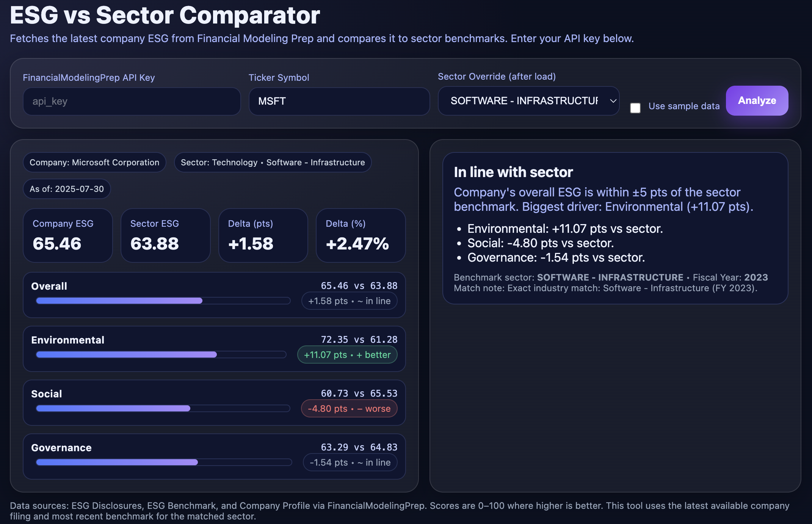Click the ESG vs Sector Comparator title
Screen dimensions: 812x524
click(x=164, y=15)
